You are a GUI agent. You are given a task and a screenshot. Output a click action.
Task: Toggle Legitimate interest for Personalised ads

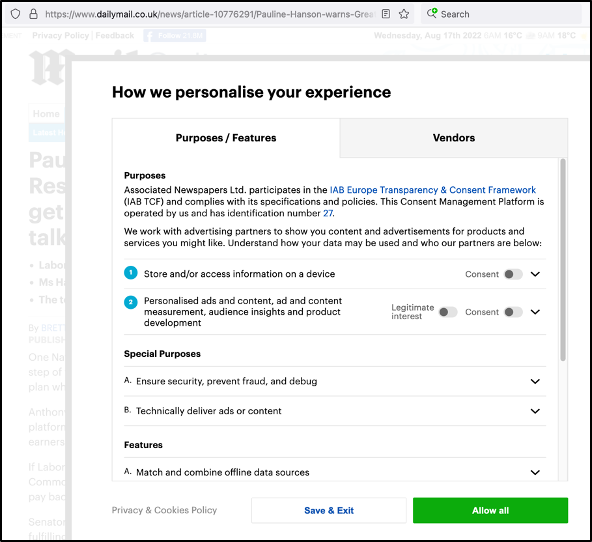coord(448,312)
